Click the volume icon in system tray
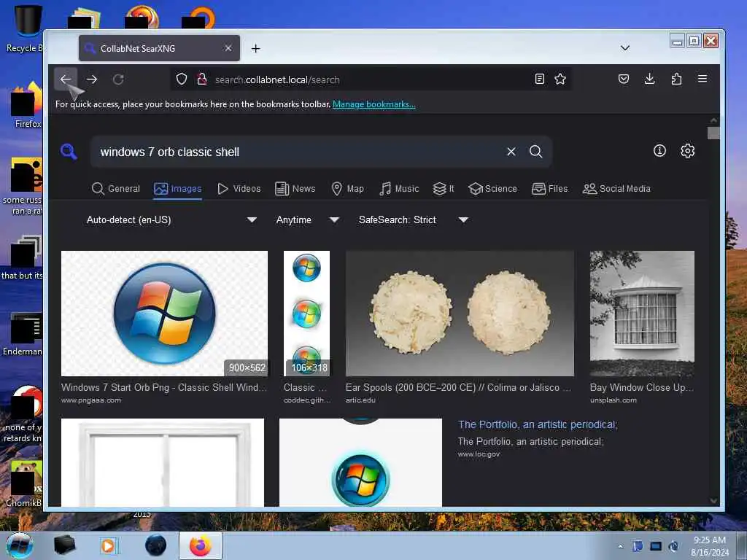This screenshot has height=560, width=747. coord(673,546)
